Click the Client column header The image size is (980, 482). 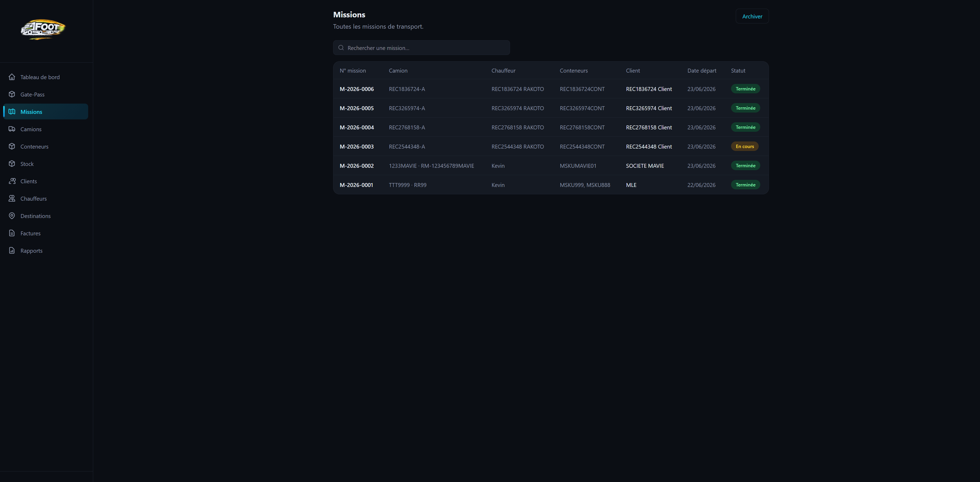click(633, 71)
